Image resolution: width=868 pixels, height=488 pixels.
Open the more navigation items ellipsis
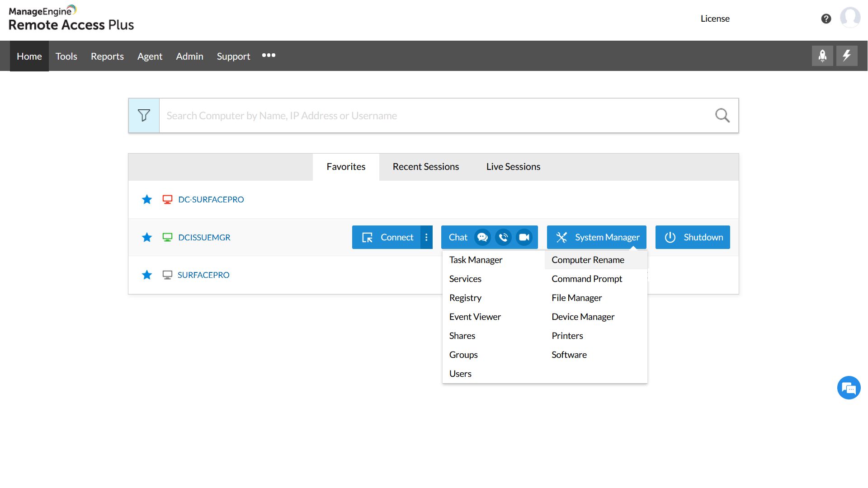pyautogui.click(x=269, y=55)
